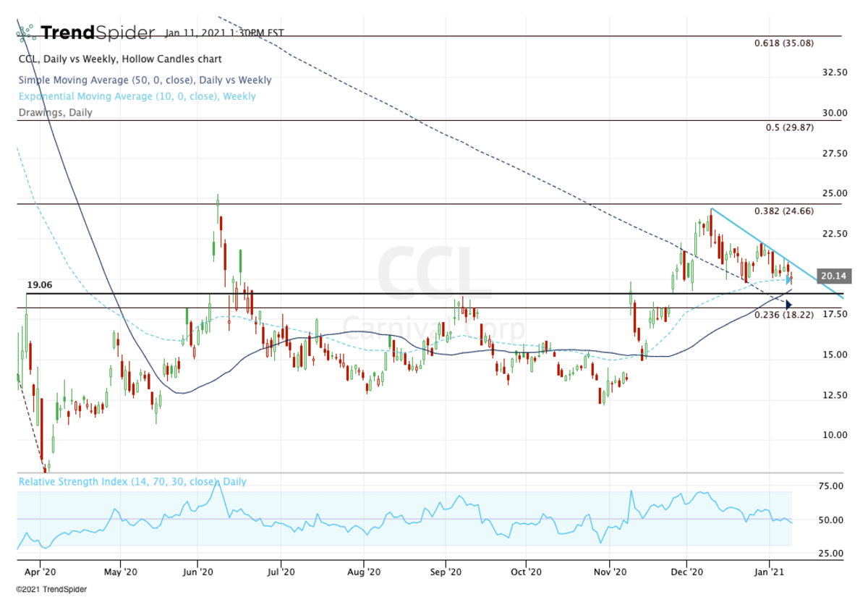Click the 0.382 (24.66) Fibonacci level label
868x597 pixels.
[784, 212]
